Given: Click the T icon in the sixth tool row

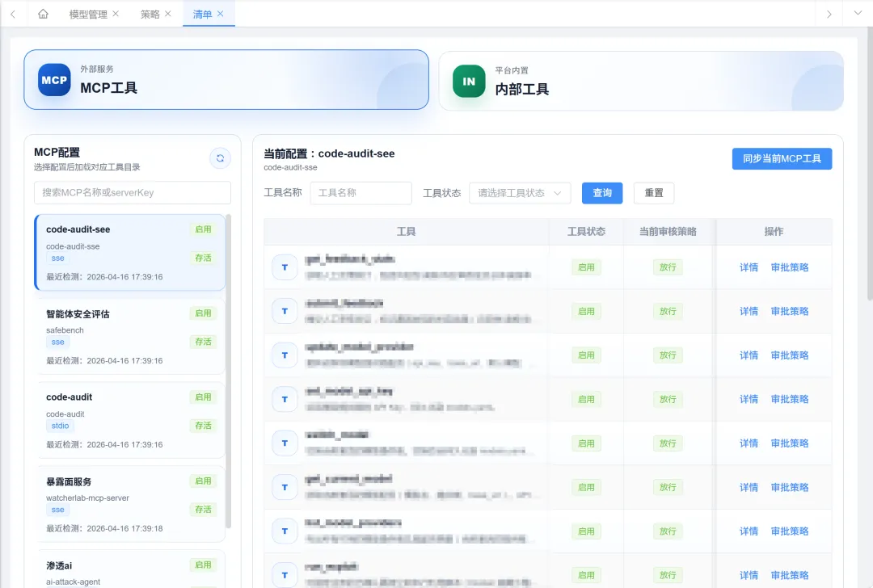Looking at the screenshot, I should [x=285, y=487].
